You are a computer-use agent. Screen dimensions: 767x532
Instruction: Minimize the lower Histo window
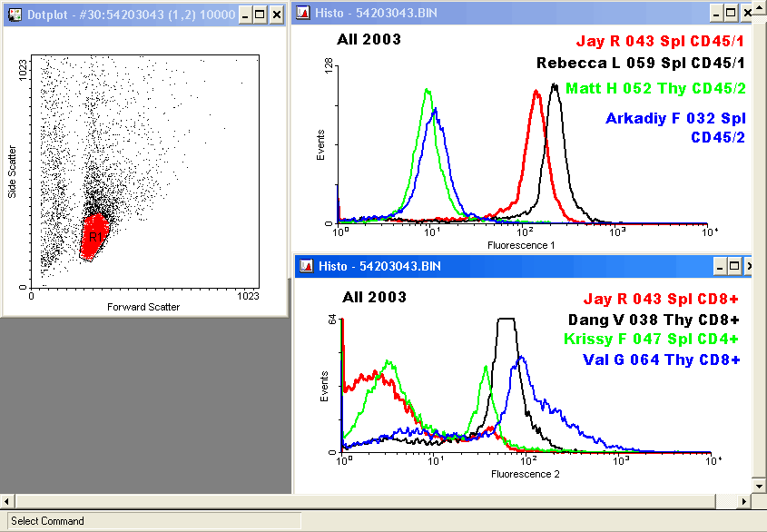[721, 265]
